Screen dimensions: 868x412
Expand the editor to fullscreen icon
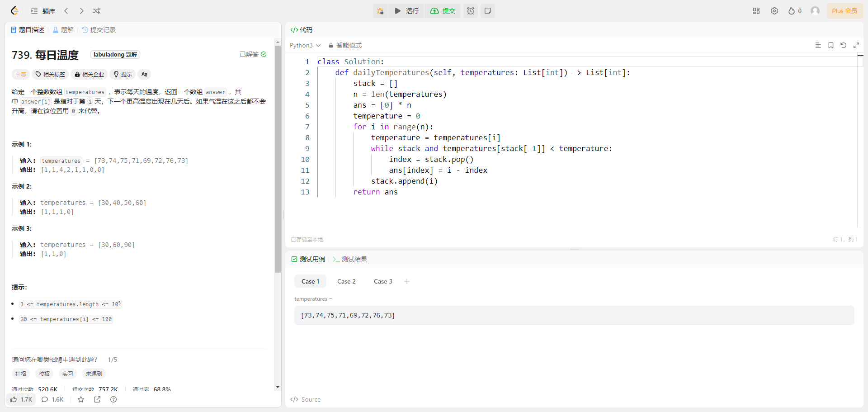tap(856, 45)
